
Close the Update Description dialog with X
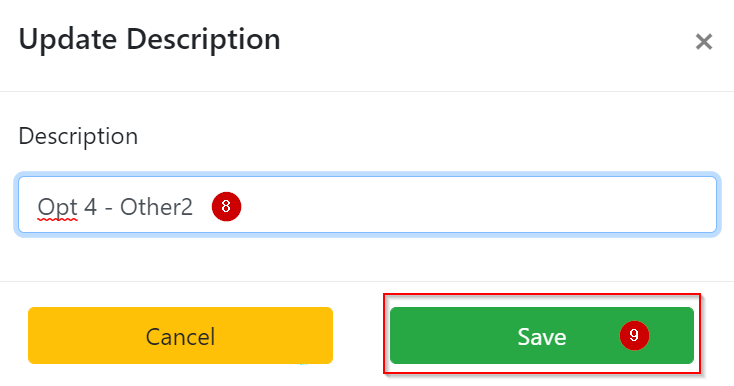pos(704,42)
